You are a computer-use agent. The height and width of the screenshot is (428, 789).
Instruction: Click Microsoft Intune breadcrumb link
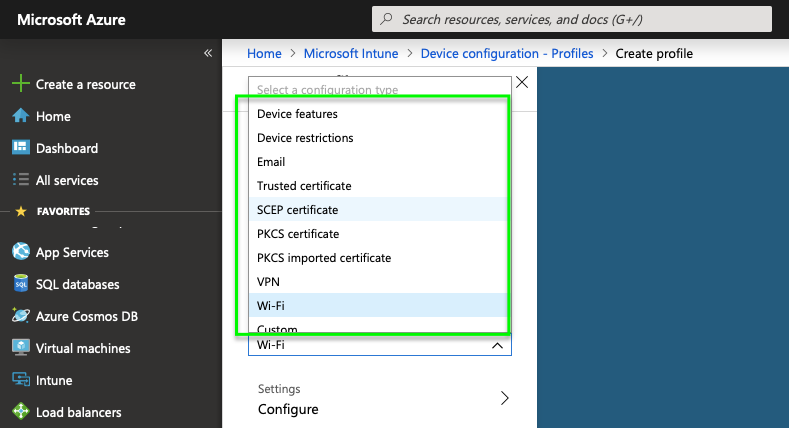tap(350, 53)
